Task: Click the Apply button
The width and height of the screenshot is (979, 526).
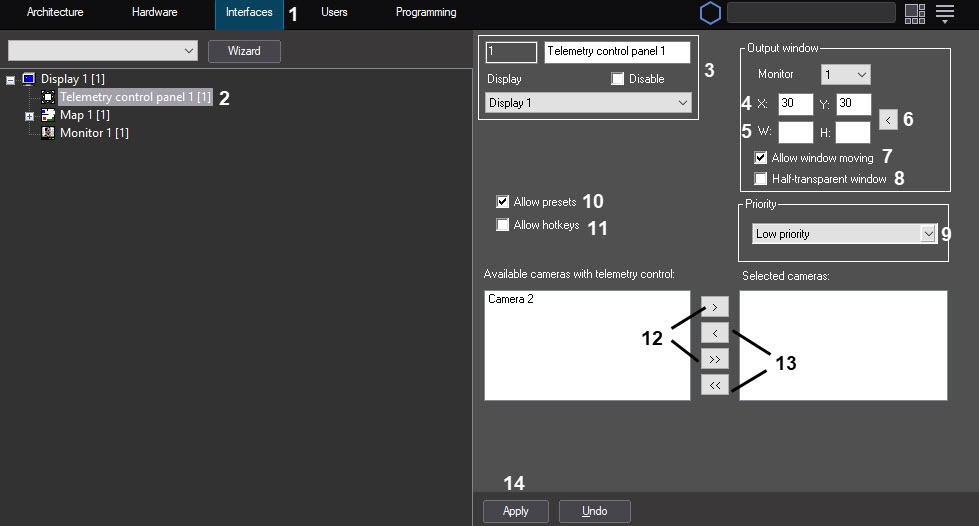Action: 516,511
